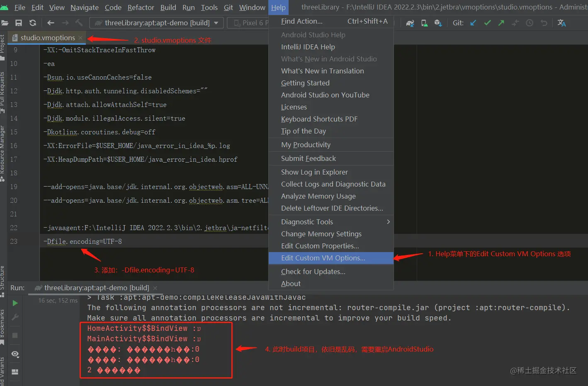Click the Git Rollback undo icon
This screenshot has width=588, height=386.
[544, 23]
